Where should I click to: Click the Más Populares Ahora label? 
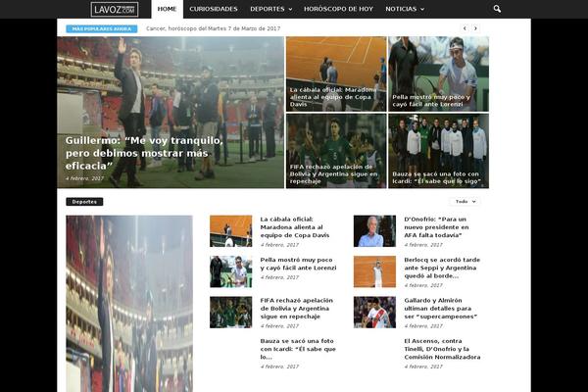point(102,28)
